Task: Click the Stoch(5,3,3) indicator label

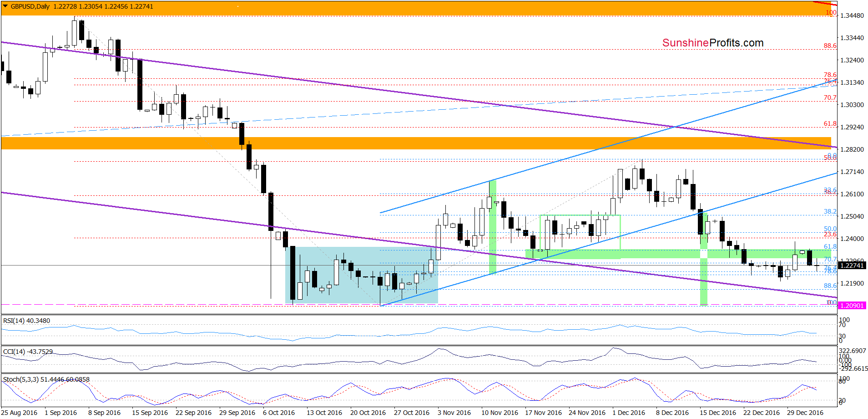Action: 46,379
